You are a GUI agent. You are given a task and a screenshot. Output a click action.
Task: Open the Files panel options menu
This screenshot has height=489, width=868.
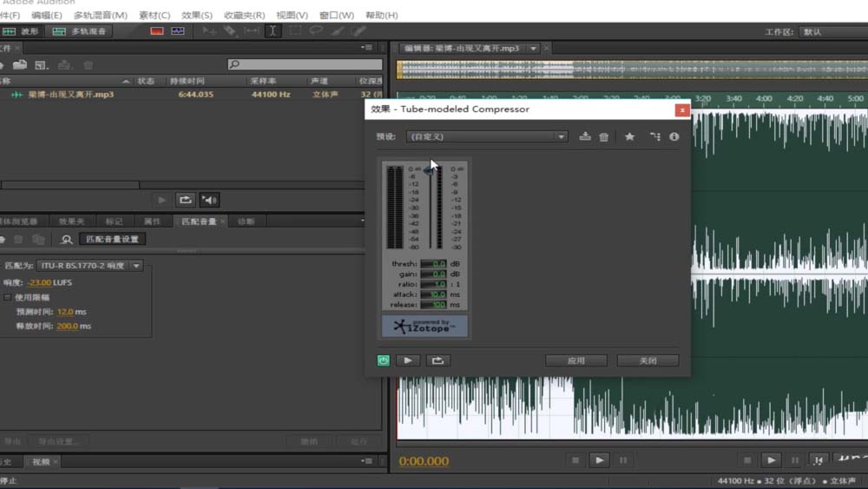coord(366,48)
